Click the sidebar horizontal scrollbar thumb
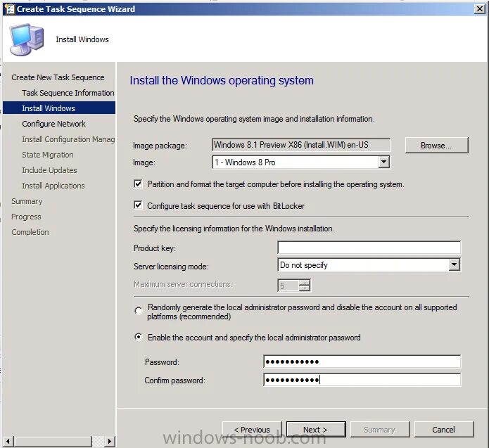 53,441
